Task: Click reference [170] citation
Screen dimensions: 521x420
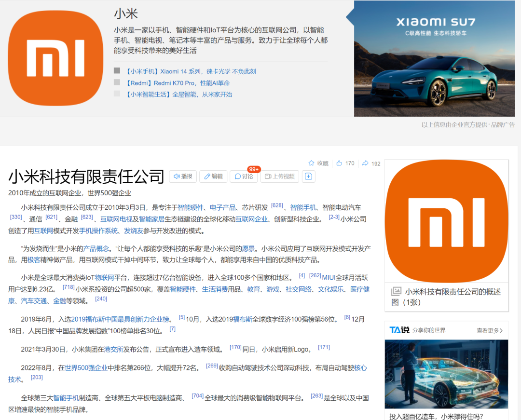Action: coord(235,347)
